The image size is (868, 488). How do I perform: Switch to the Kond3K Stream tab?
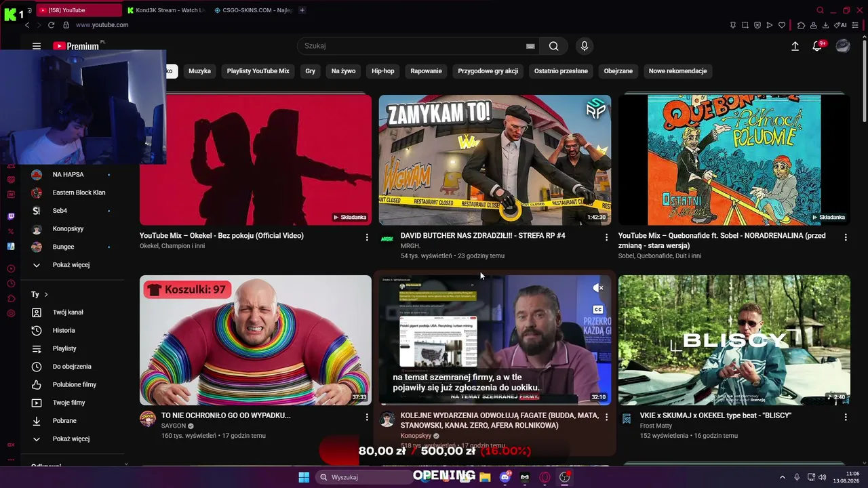pyautogui.click(x=165, y=10)
